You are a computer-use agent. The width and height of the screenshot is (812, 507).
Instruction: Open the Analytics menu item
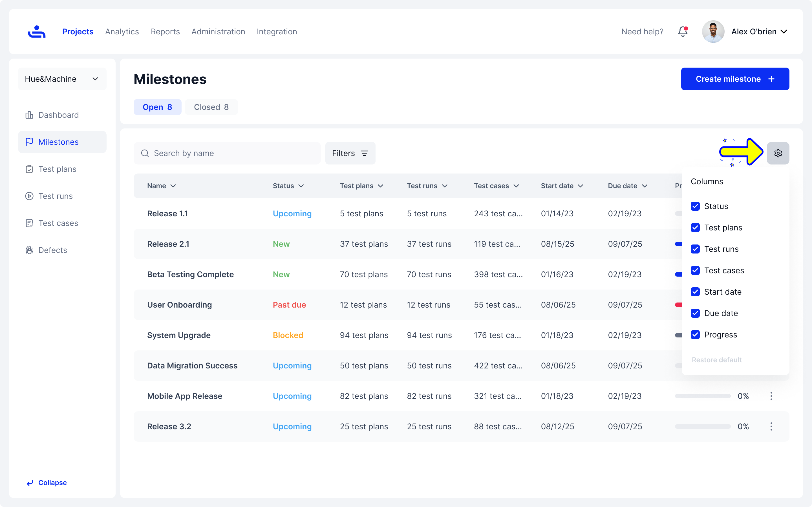(122, 32)
